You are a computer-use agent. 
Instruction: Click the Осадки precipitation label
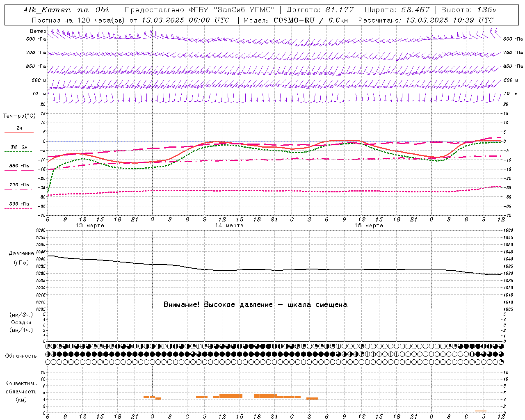[21, 322]
